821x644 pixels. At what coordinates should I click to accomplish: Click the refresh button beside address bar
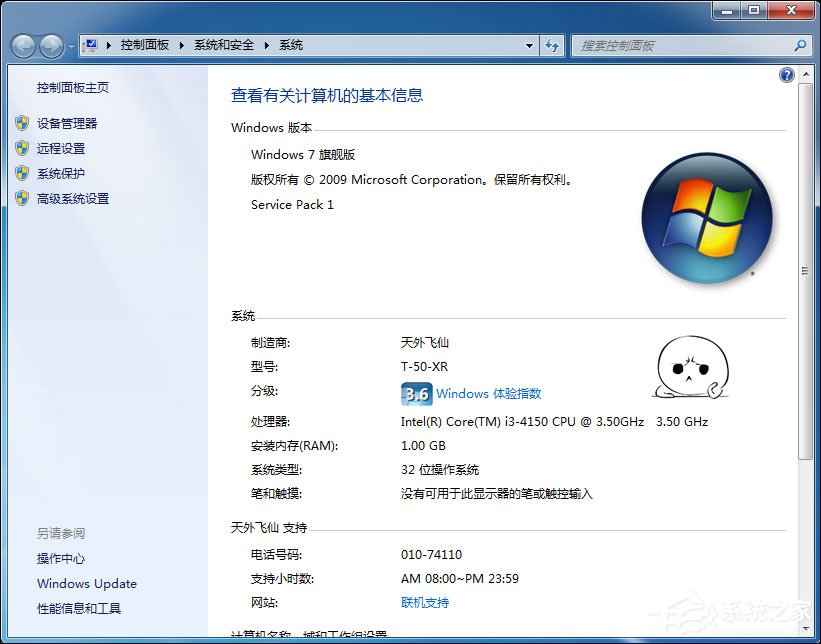click(552, 45)
